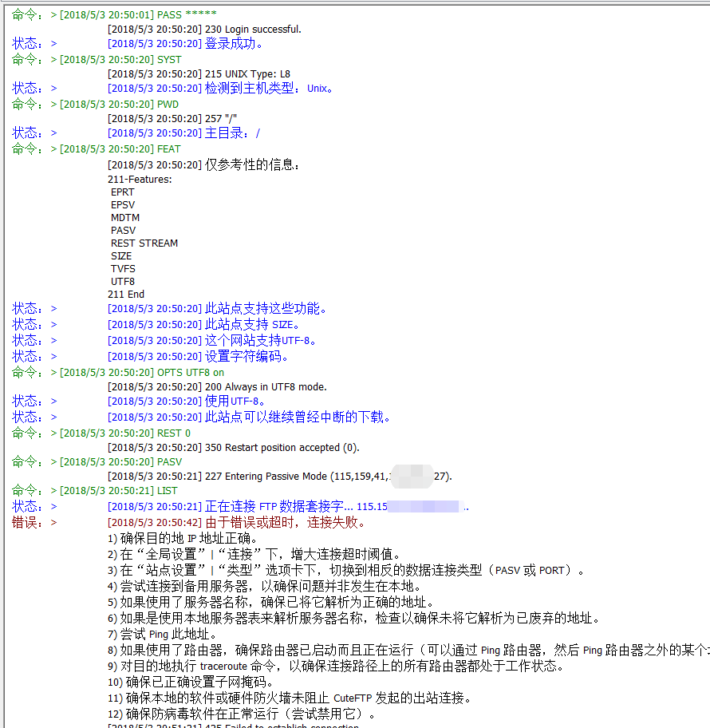Click the 'OPTS UTF8 on' command line

[118, 372]
